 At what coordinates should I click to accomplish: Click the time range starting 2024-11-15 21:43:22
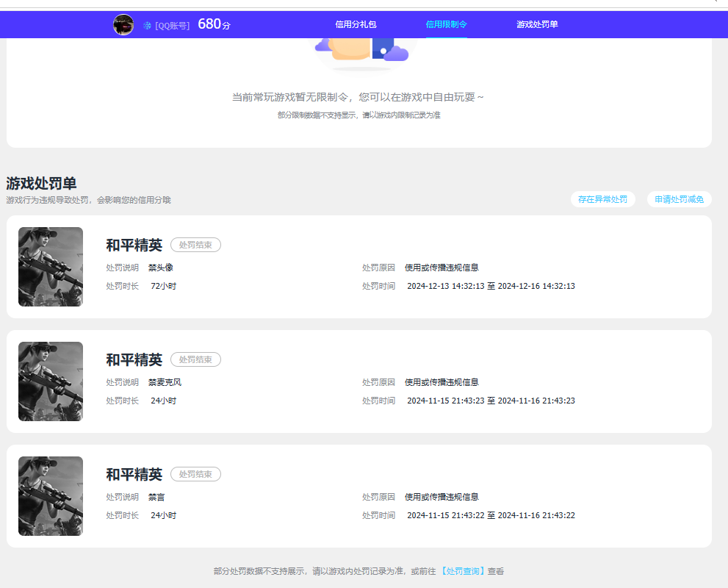click(491, 515)
